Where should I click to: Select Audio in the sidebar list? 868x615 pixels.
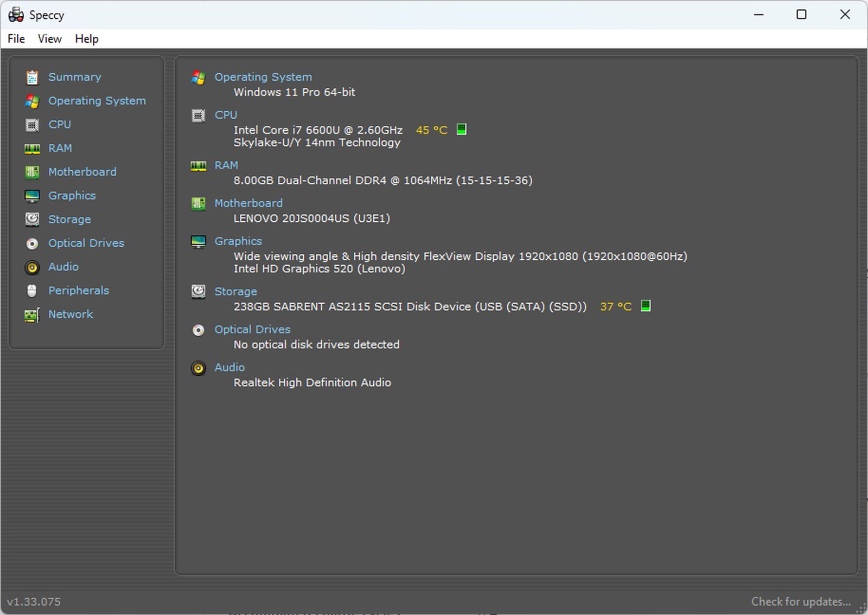[x=63, y=267]
